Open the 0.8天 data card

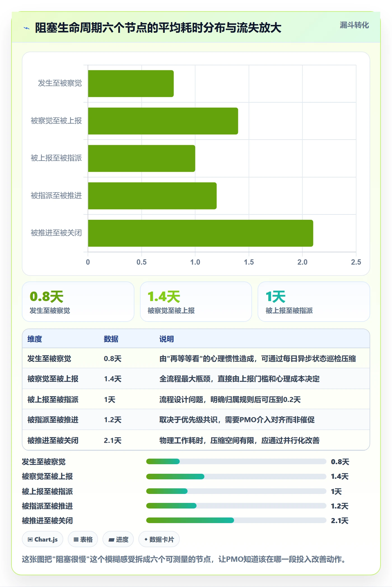tap(78, 302)
